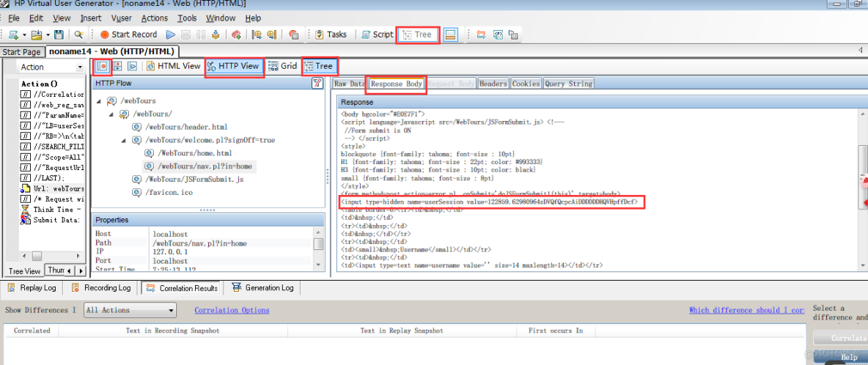Open the Action dropdown list
Screen dimensions: 868x365
(x=80, y=67)
